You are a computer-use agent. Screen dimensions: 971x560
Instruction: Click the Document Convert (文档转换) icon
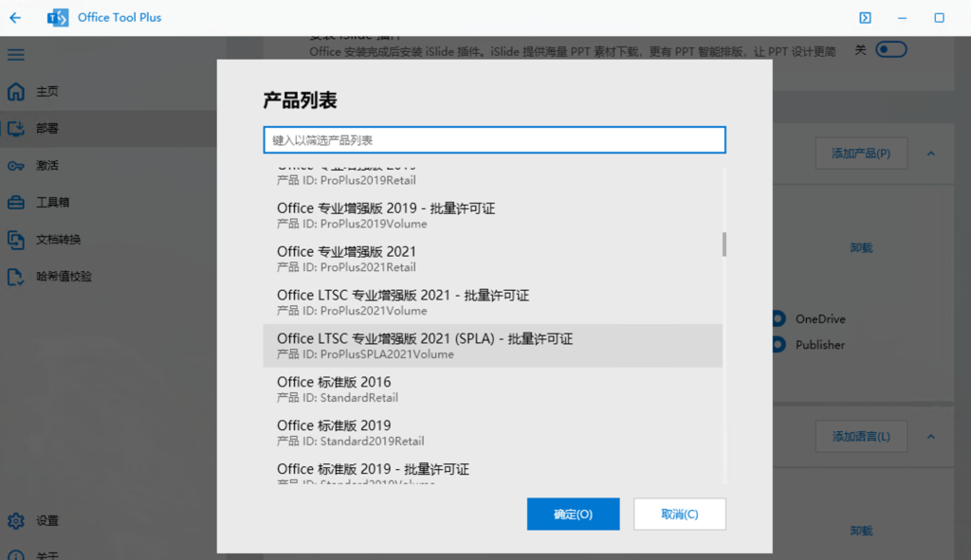pos(16,240)
